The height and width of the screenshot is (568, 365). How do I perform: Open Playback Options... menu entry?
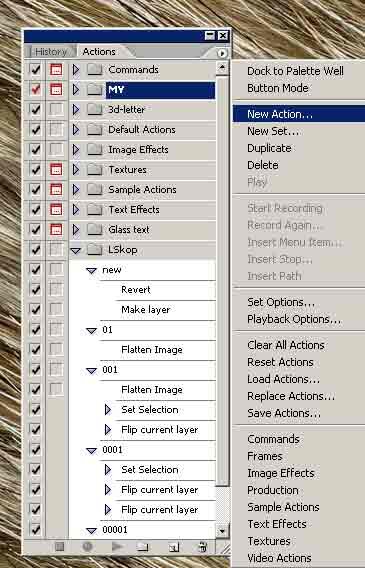tap(299, 319)
